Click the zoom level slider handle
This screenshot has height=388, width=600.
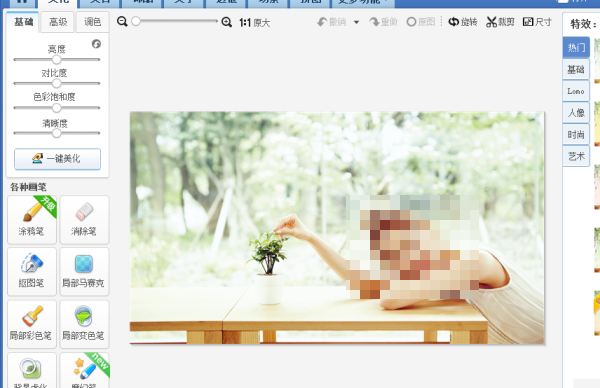point(136,21)
